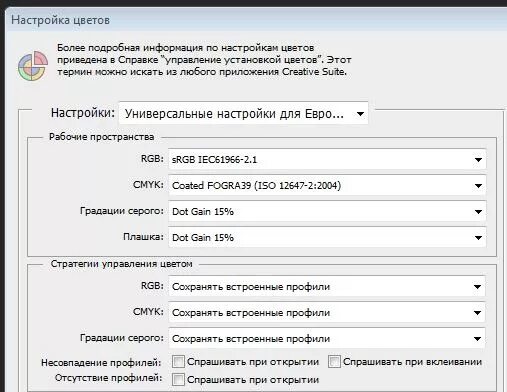Open the Плашка Dot Gain 15% dropdown
Screen dimensions: 507x392
point(327,237)
